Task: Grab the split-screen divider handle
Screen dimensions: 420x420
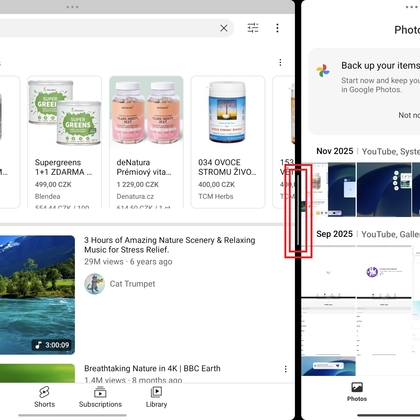Action: [x=298, y=211]
